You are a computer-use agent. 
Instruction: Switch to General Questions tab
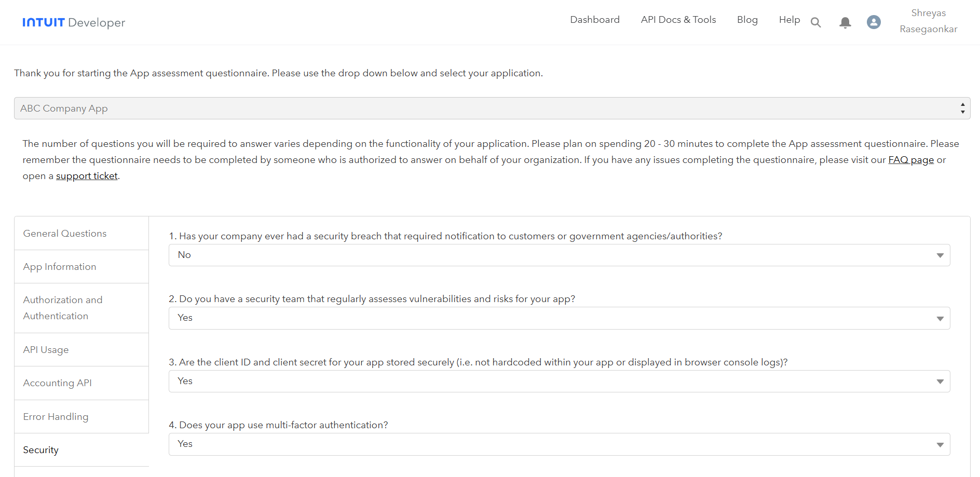(x=65, y=234)
